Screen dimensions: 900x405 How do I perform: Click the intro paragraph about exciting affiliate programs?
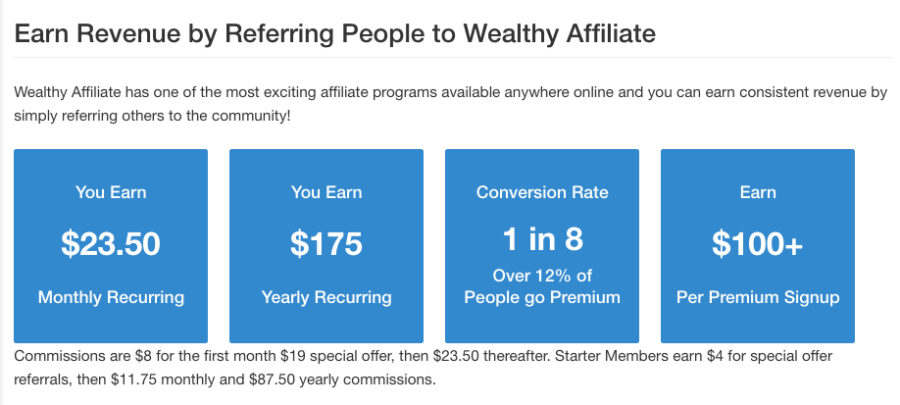[x=451, y=104]
